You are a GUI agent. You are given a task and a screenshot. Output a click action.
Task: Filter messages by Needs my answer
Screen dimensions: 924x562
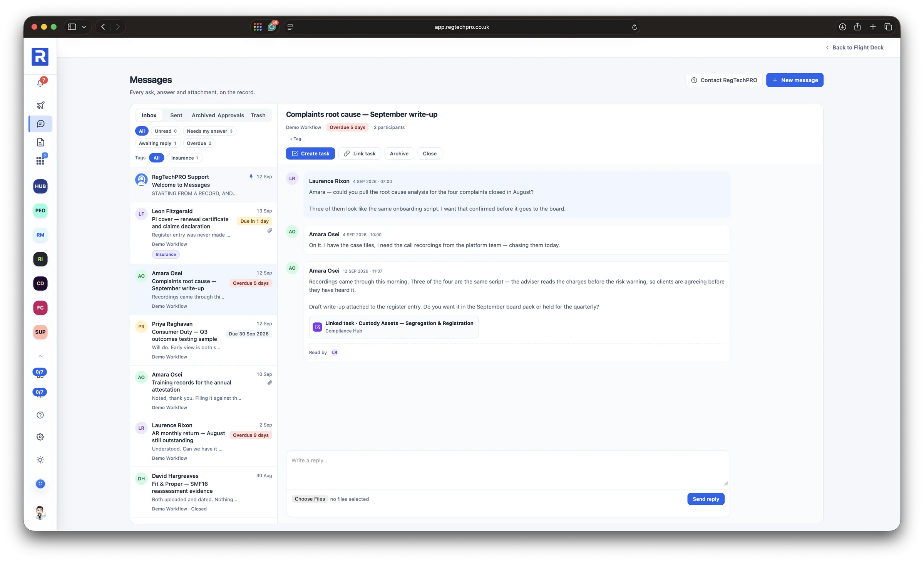tap(209, 131)
